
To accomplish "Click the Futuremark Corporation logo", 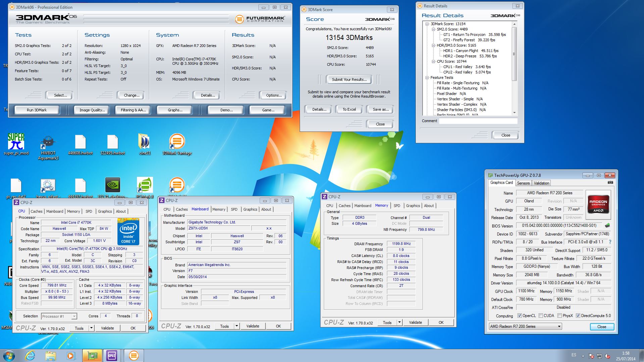I will (260, 19).
